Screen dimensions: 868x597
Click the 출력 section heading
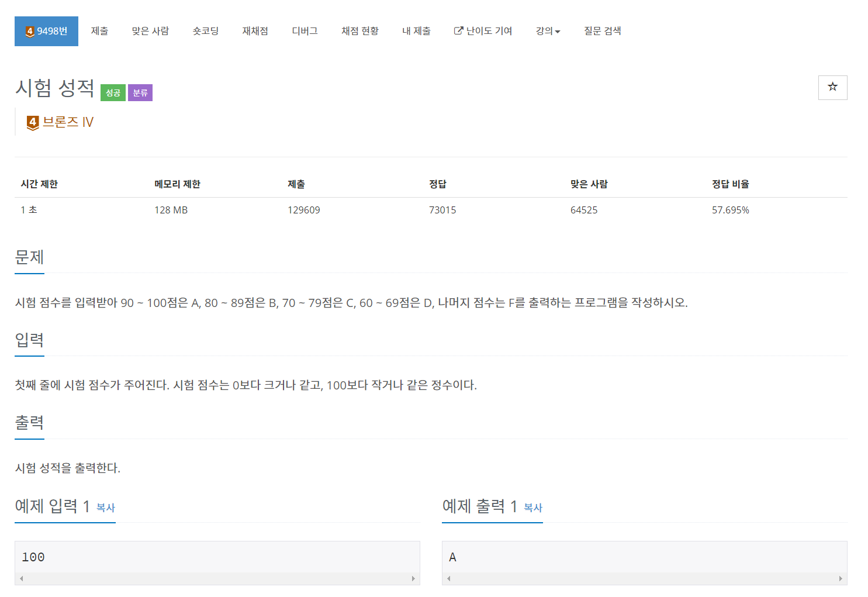click(x=29, y=423)
